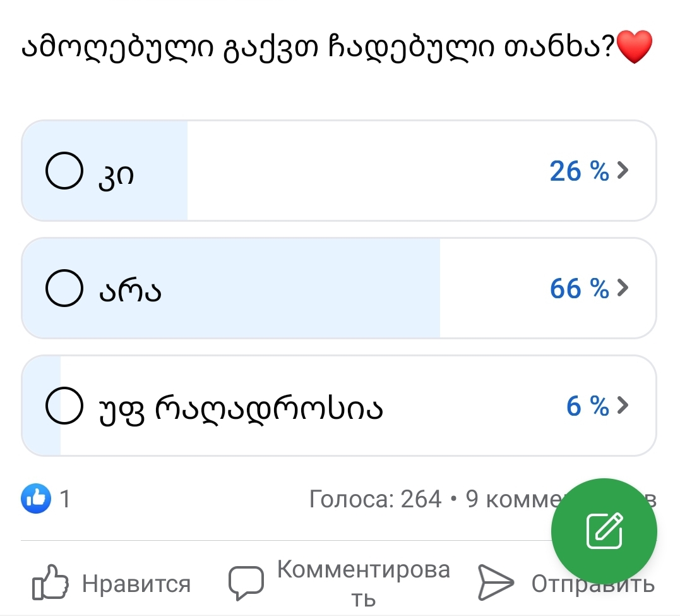The height and width of the screenshot is (616, 680).
Task: Tap the Комментировать label
Action: click(x=364, y=583)
